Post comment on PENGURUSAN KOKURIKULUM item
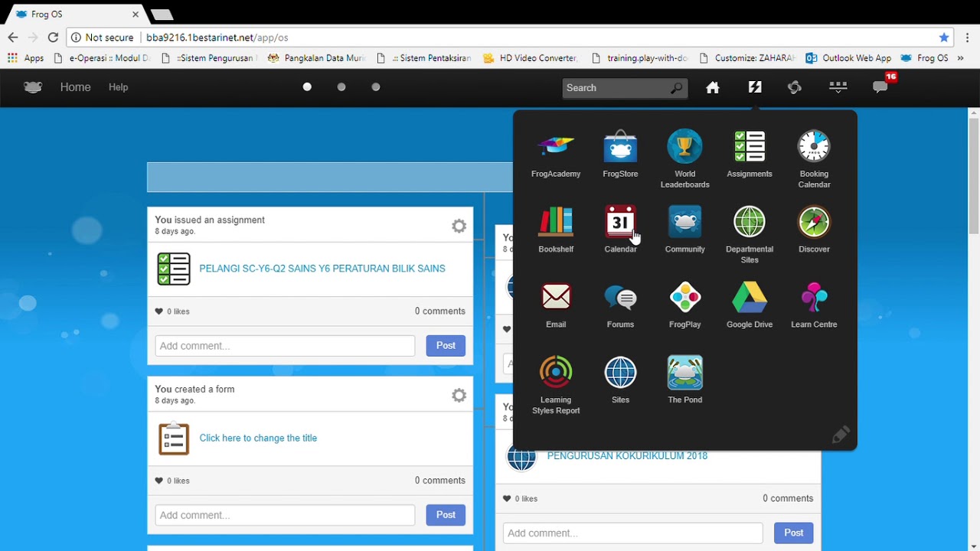This screenshot has height=551, width=980. click(793, 533)
